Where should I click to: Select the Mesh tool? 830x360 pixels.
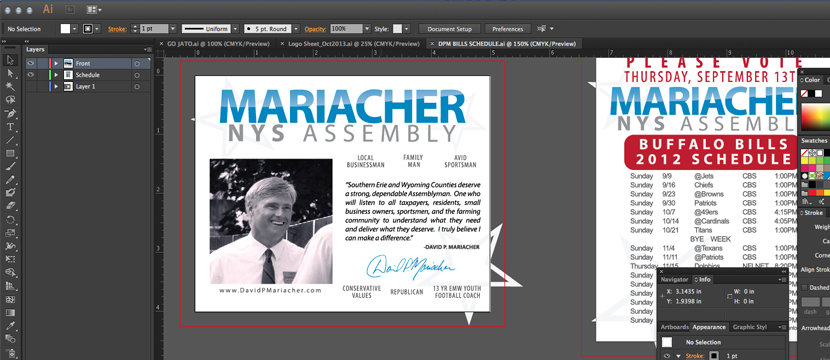pyautogui.click(x=10, y=299)
